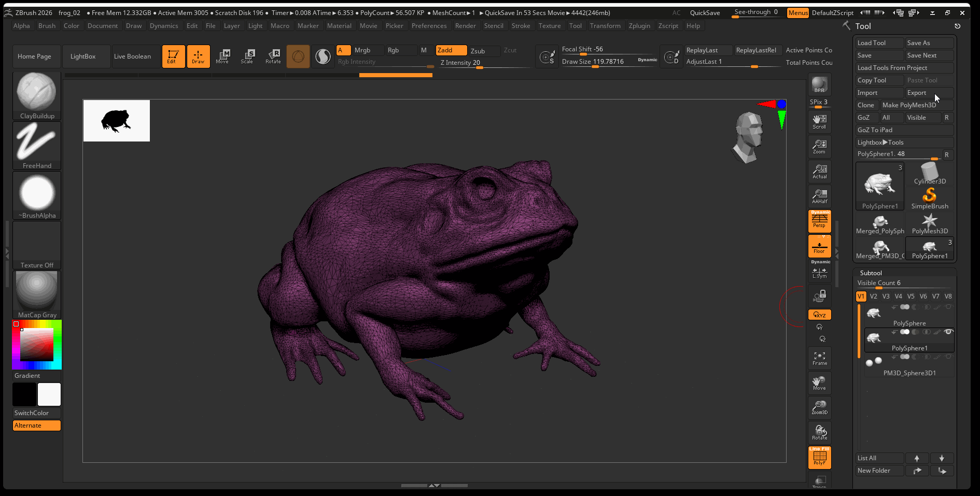Open the MatCap Gray material picker
The image size is (980, 496).
(37, 294)
